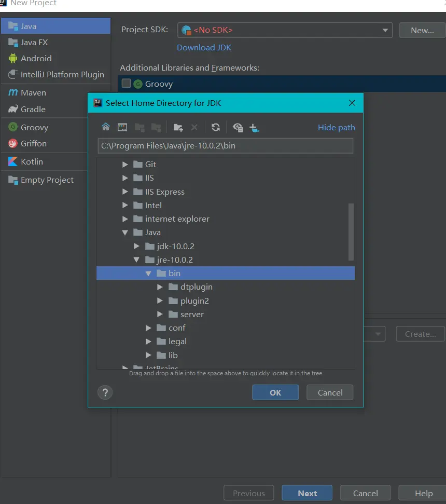Confirm the JDK directory with OK
The height and width of the screenshot is (504, 446).
pos(275,392)
